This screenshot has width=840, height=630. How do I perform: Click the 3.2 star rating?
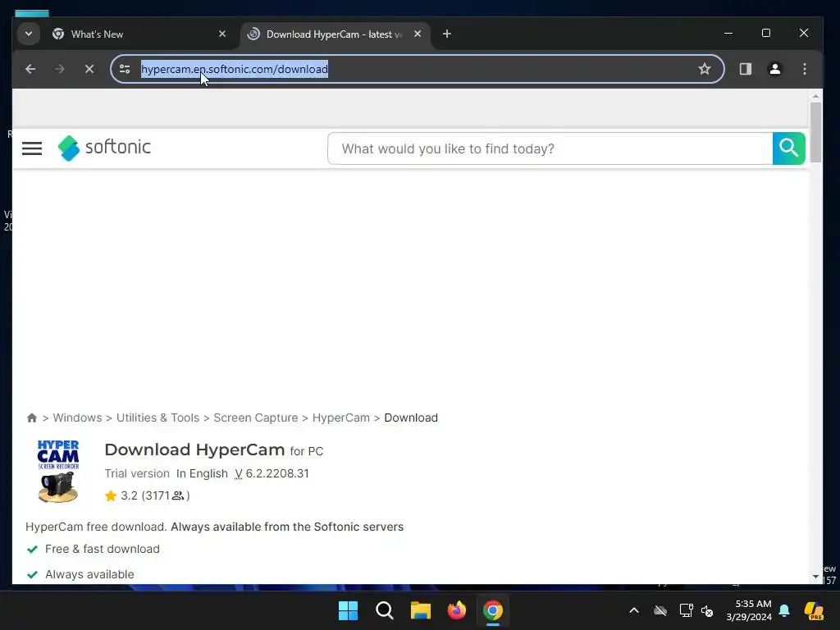(x=147, y=495)
